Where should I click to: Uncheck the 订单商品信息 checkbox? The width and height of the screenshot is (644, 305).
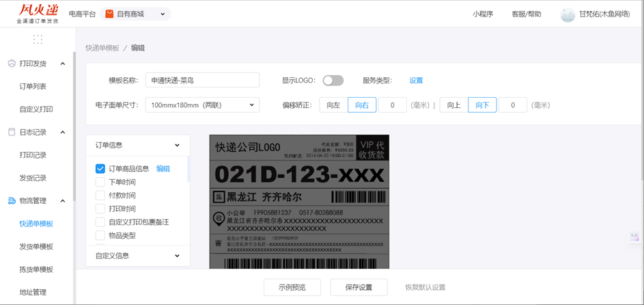click(100, 168)
